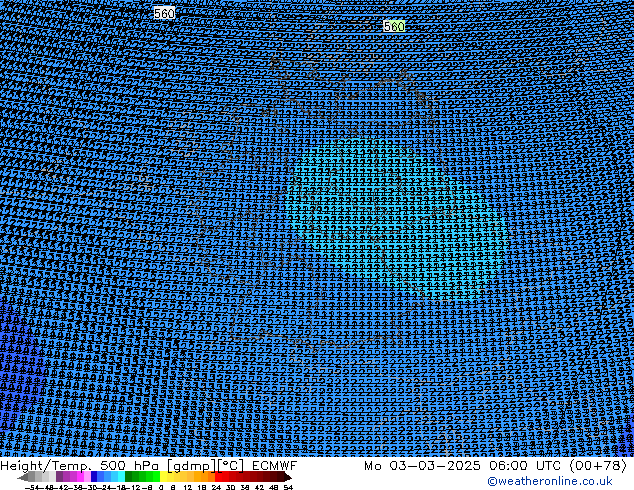634x490 pixels.
Task: Click the weatheronline.co.uk copyright link
Action: tap(549, 481)
